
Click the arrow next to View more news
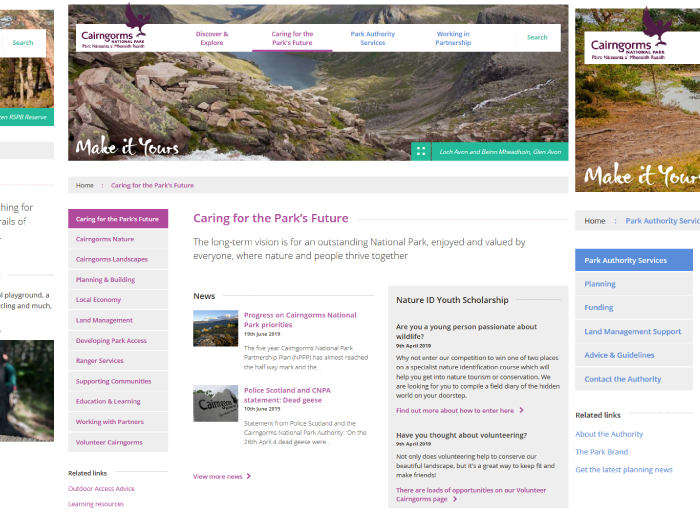[x=249, y=476]
